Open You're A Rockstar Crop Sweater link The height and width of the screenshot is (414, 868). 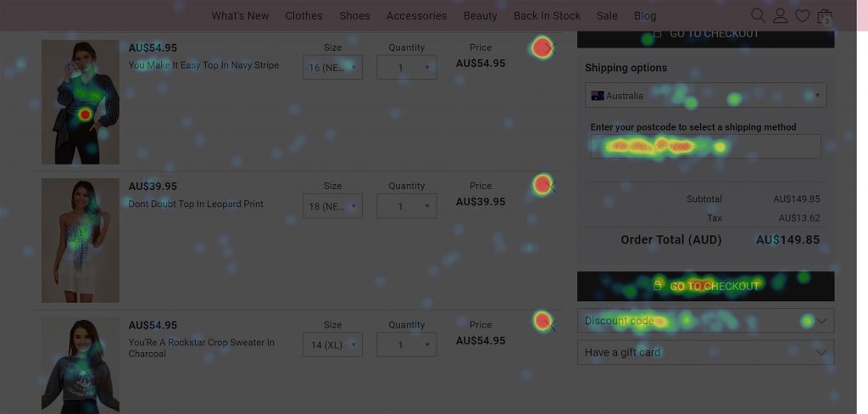[x=202, y=348]
